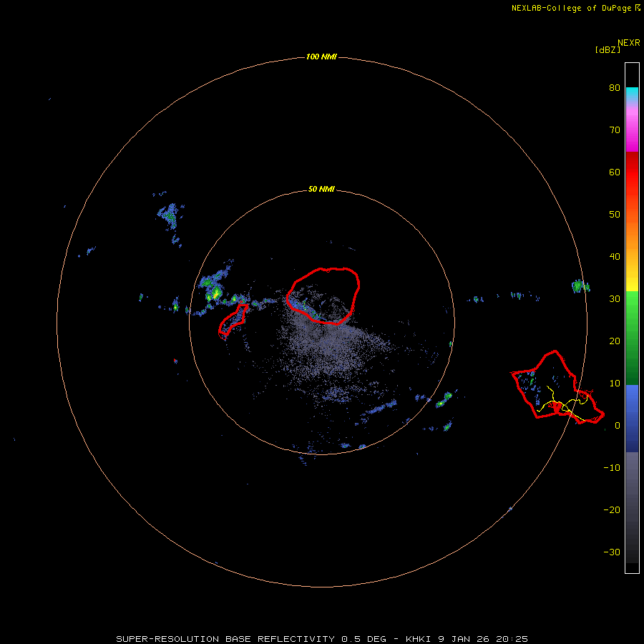The image size is (644, 644).
Task: Click the 80 dBZ scale value
Action: tap(615, 88)
